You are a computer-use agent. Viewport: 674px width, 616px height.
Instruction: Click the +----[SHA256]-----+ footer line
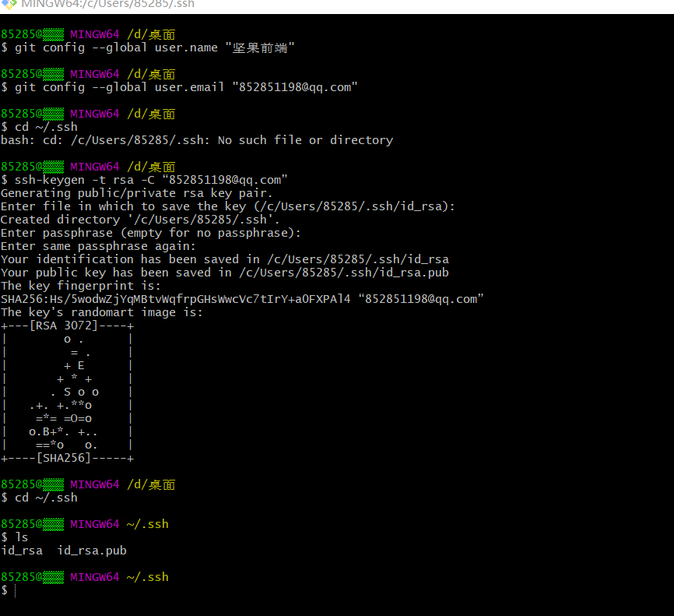pos(68,457)
